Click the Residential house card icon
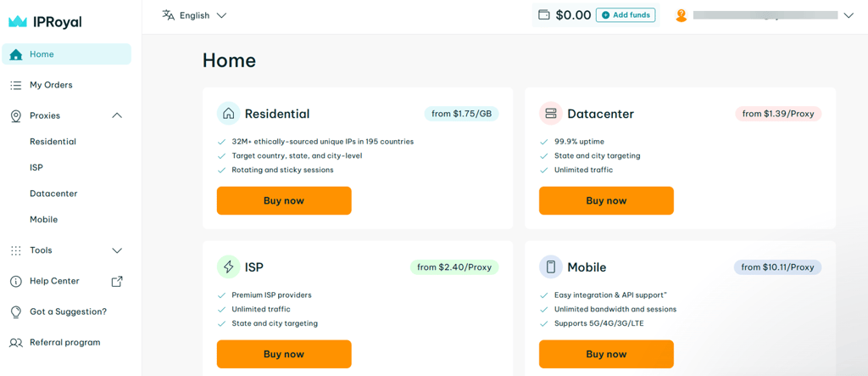This screenshot has width=868, height=376. pos(229,114)
